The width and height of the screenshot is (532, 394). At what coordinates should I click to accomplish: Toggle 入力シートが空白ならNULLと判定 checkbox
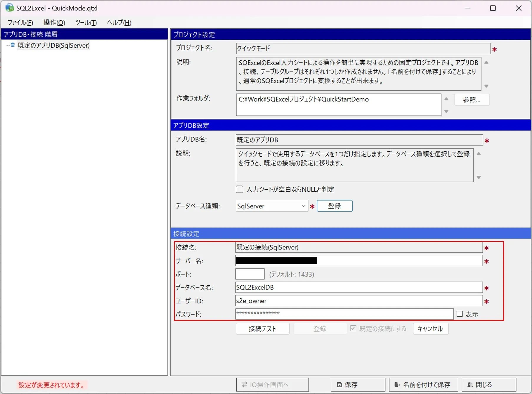click(239, 189)
